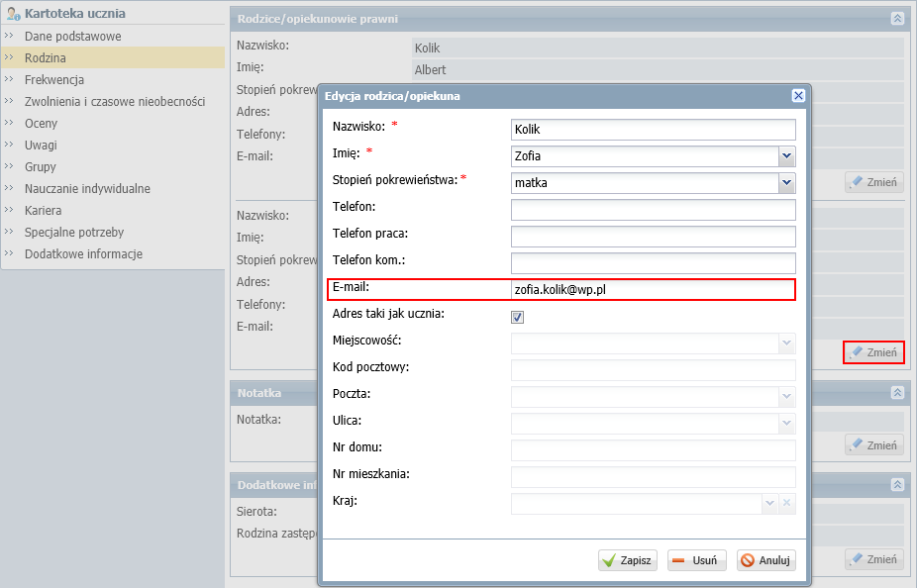Image resolution: width=917 pixels, height=588 pixels.
Task: Save changes with Zapisz button
Action: 628,560
